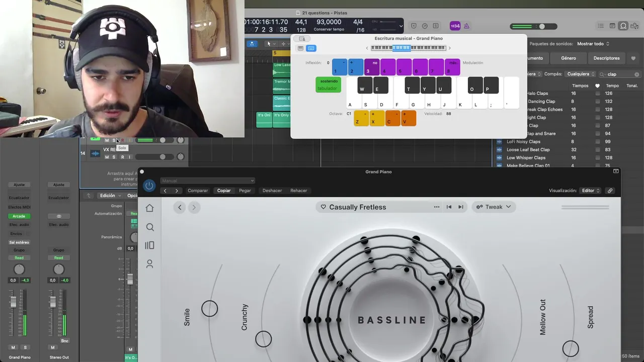644x362 pixels.
Task: Open the Read automation dropdown on Grand Piano
Action: 19,258
